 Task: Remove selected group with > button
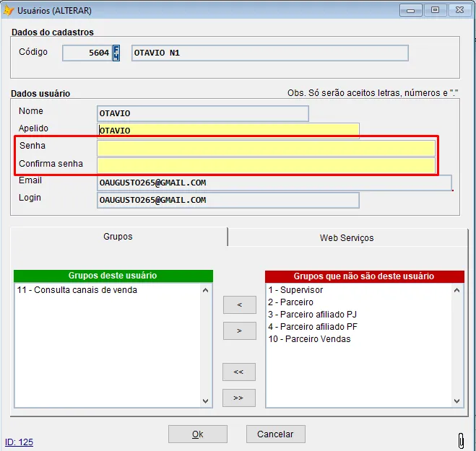click(x=239, y=331)
